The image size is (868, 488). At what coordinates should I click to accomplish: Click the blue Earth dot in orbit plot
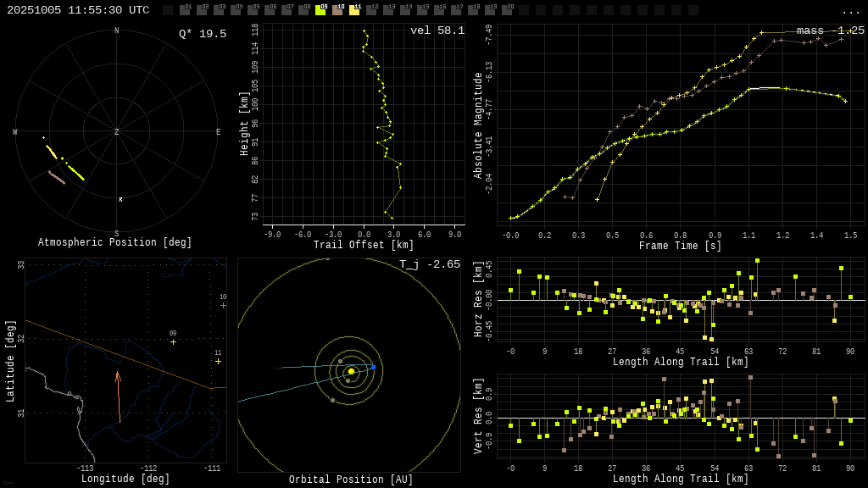(x=373, y=367)
